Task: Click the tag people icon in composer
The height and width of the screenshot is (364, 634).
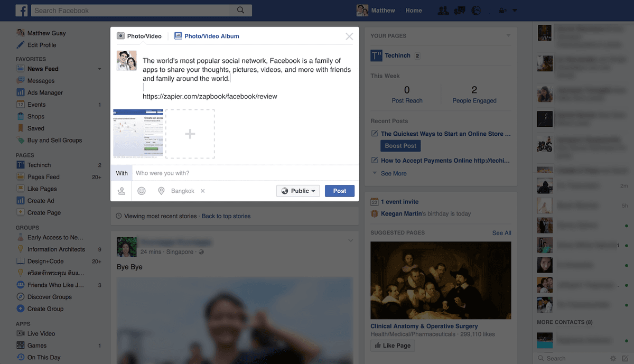Action: pyautogui.click(x=122, y=191)
